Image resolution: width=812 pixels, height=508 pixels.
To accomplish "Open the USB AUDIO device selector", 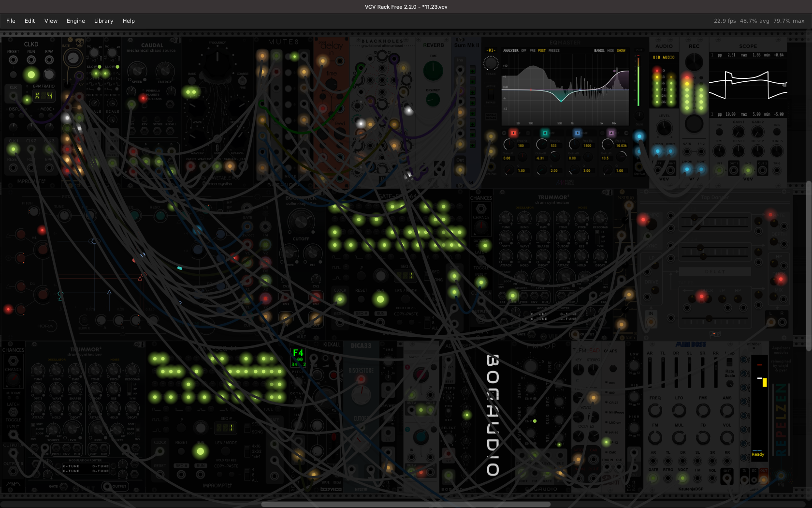I will (x=664, y=57).
